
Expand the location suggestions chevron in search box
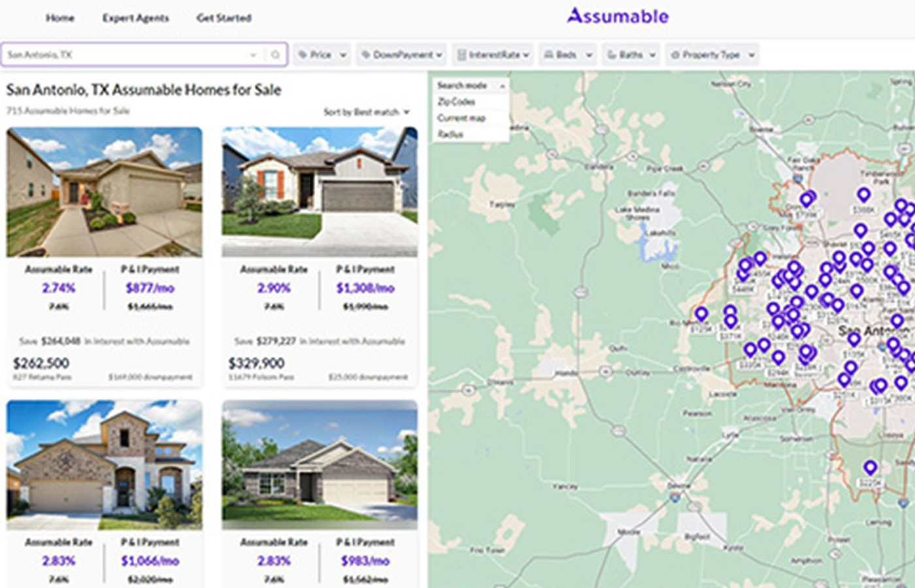pyautogui.click(x=253, y=55)
